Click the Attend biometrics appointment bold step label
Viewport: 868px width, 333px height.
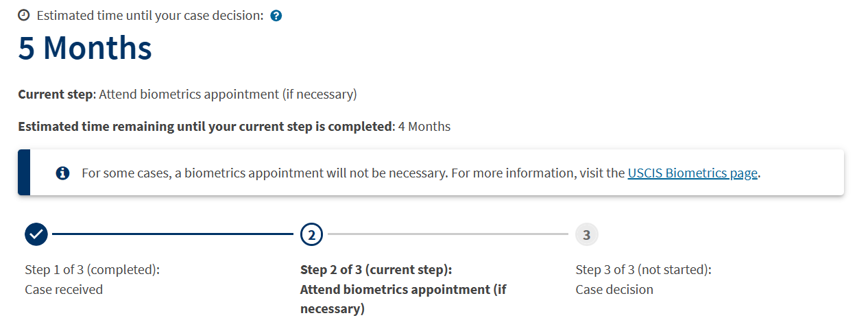[x=403, y=299]
